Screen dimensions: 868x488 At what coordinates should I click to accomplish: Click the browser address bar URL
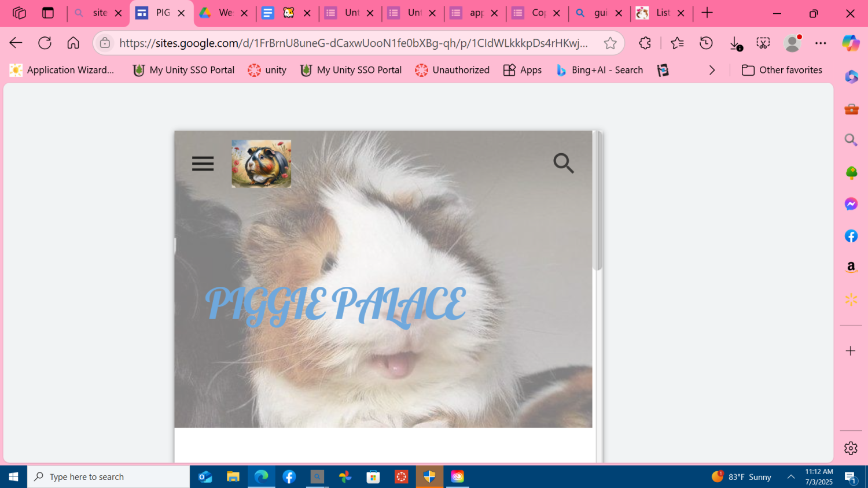coord(353,43)
